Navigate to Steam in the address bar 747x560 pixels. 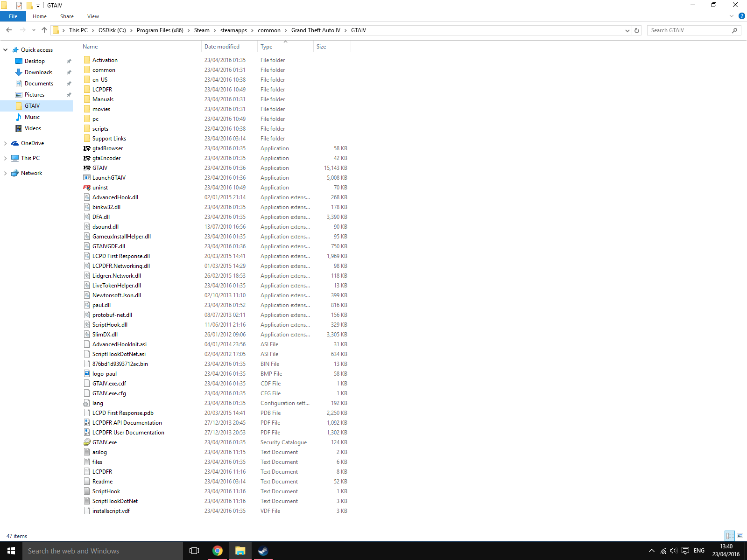tap(202, 30)
